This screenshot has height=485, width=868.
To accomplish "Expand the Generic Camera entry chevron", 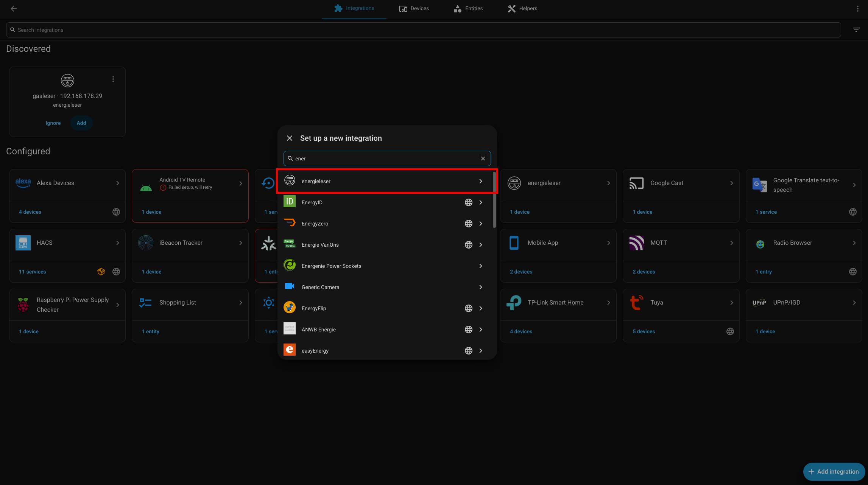I will coord(480,287).
